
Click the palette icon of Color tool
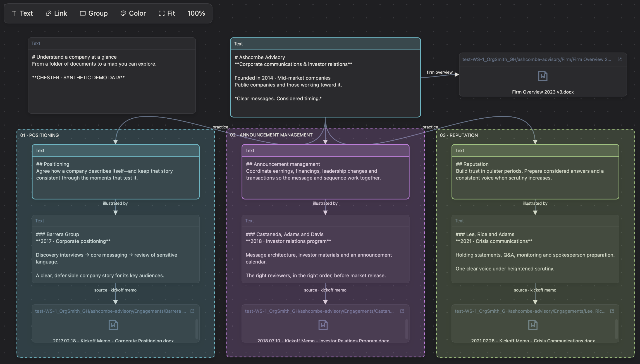click(x=123, y=13)
